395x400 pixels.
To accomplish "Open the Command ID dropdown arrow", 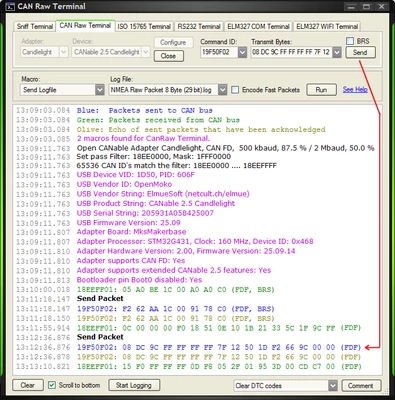I will pyautogui.click(x=242, y=52).
